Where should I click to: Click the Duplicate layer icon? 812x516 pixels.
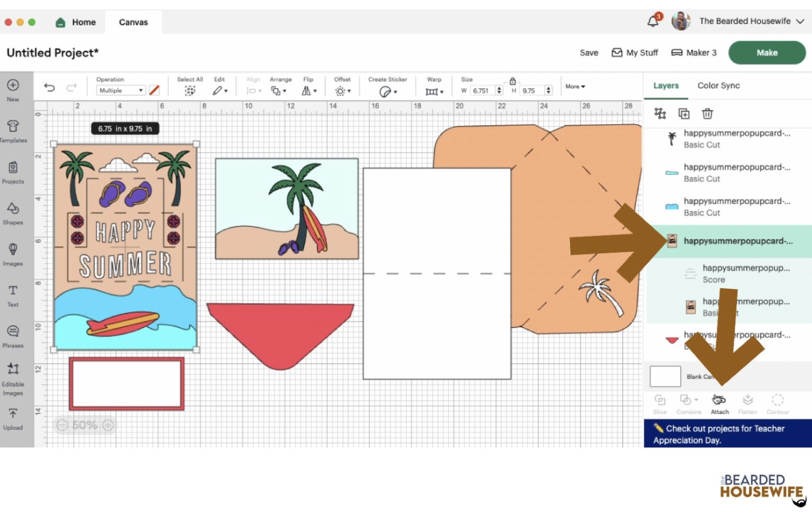[x=684, y=114]
